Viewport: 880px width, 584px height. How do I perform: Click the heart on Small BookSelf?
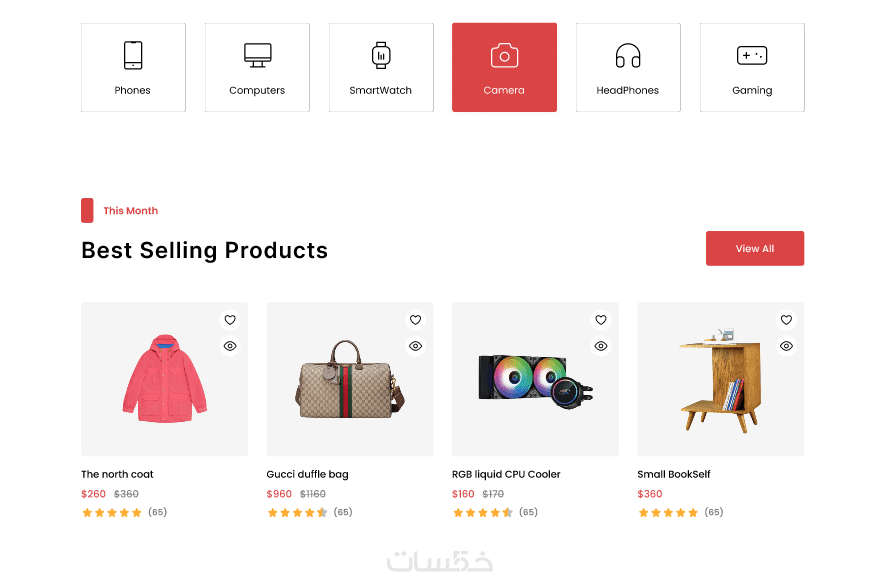click(x=786, y=320)
